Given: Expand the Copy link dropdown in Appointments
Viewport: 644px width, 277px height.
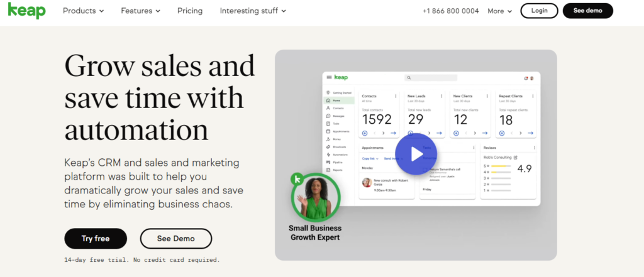Looking at the screenshot, I should coord(370,158).
